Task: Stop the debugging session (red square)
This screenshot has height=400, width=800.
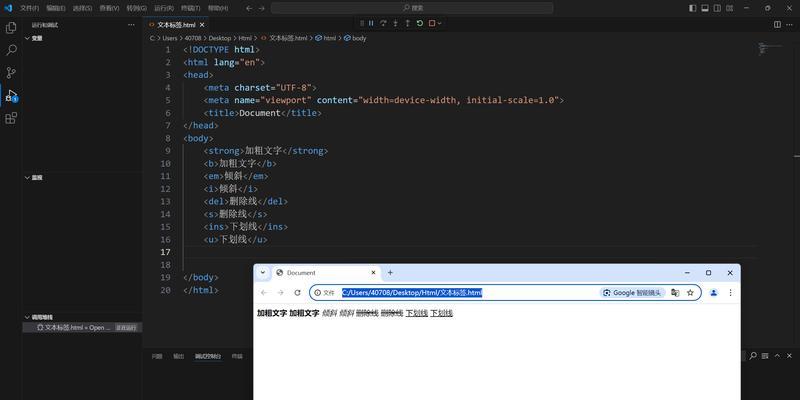Action: (432, 23)
